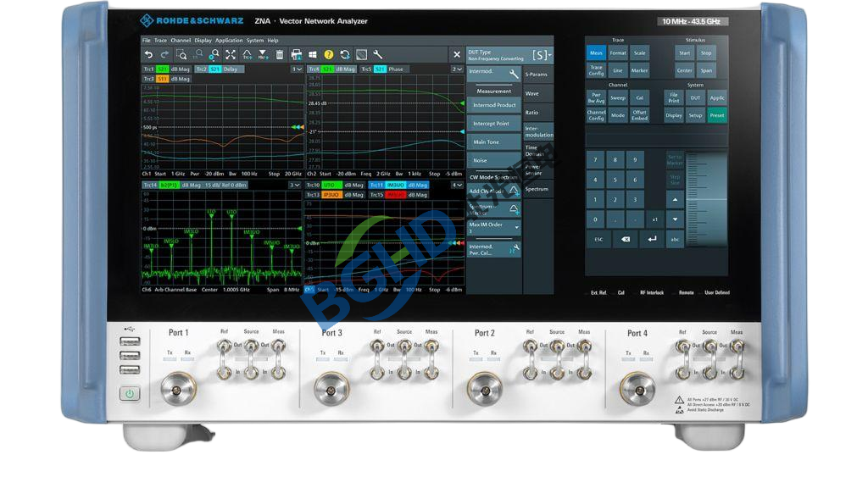The image size is (868, 488).
Task: Click the Redo arrow in the toolbar
Action: click(164, 55)
